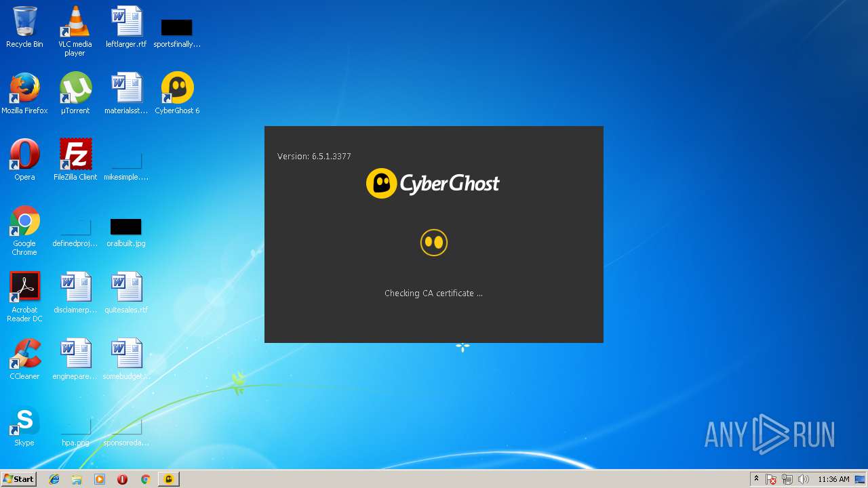This screenshot has width=868, height=488.
Task: Click the Chrome icon in the taskbar
Action: point(145,479)
